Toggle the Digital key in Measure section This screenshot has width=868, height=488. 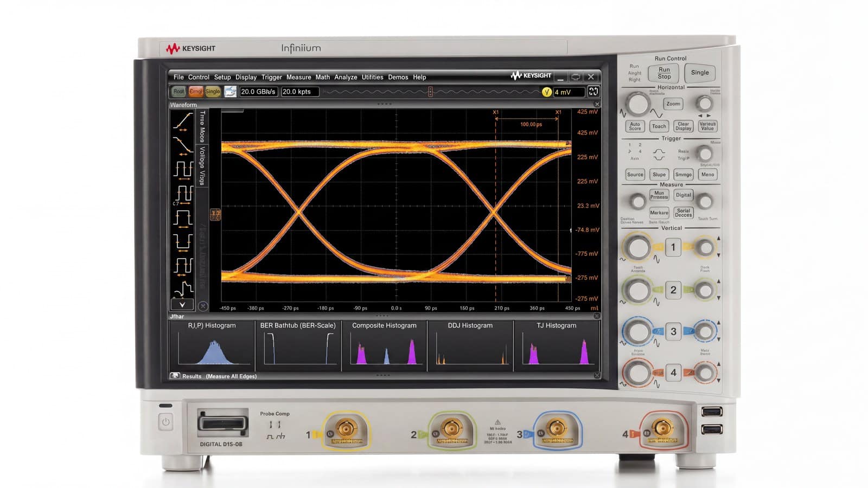pos(684,195)
